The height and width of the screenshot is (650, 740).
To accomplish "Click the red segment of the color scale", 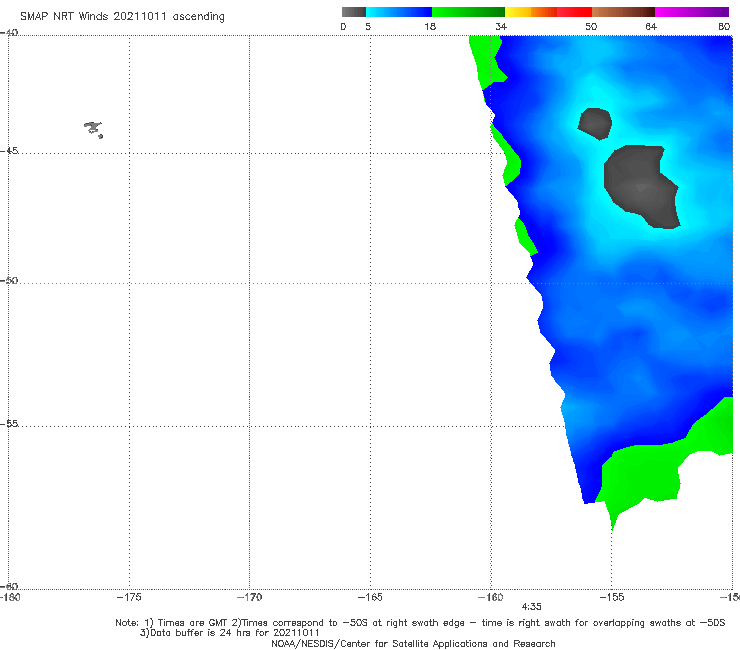I will (574, 12).
